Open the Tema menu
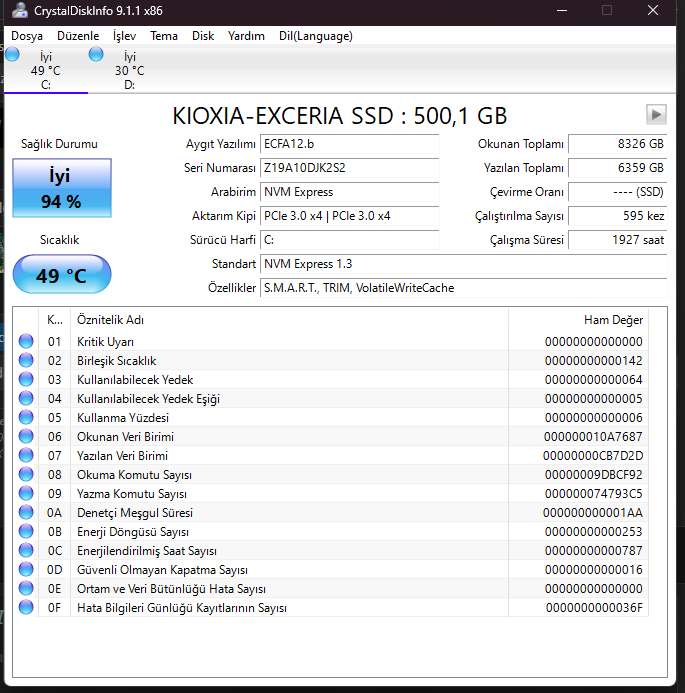685x693 pixels. pos(164,36)
